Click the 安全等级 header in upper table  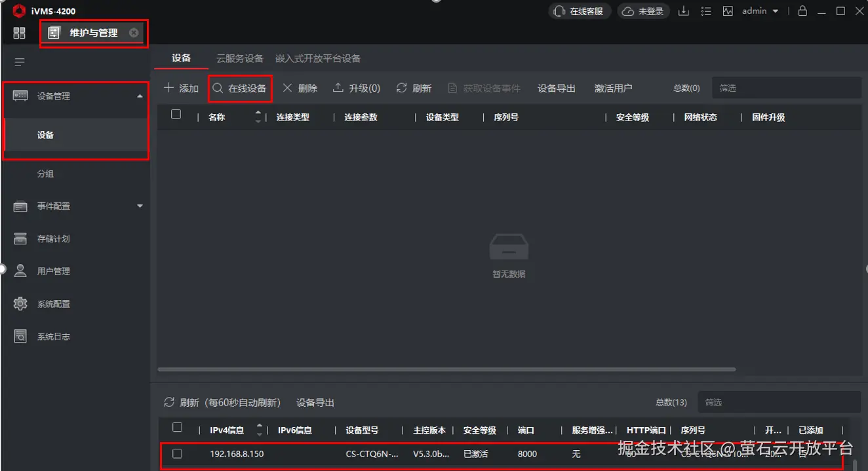pos(633,117)
